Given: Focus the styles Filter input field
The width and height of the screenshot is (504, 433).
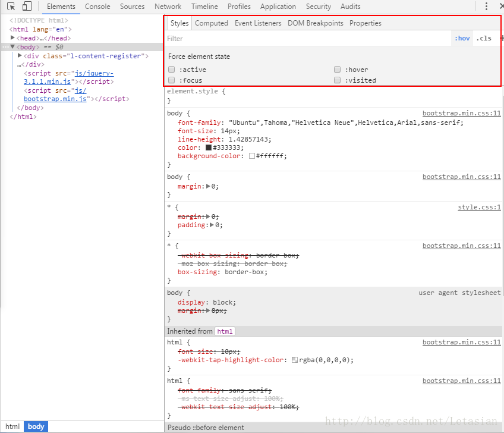Looking at the screenshot, I should (x=308, y=39).
